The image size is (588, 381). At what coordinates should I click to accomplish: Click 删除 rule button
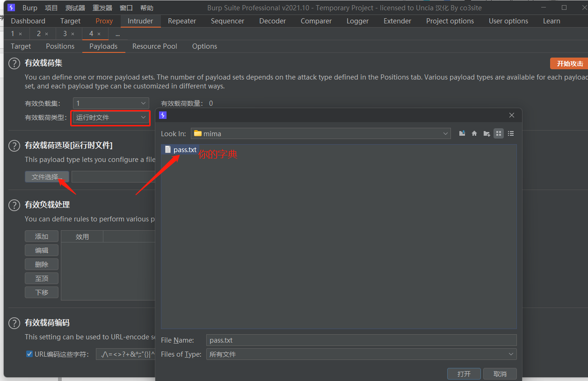tap(42, 264)
